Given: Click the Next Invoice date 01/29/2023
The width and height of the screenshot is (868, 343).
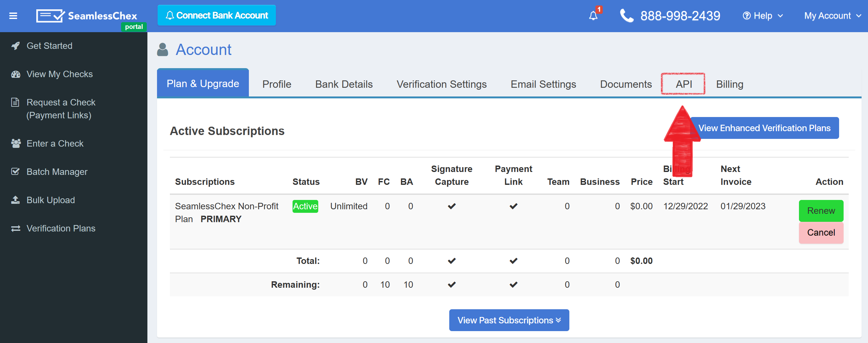Looking at the screenshot, I should [x=743, y=206].
